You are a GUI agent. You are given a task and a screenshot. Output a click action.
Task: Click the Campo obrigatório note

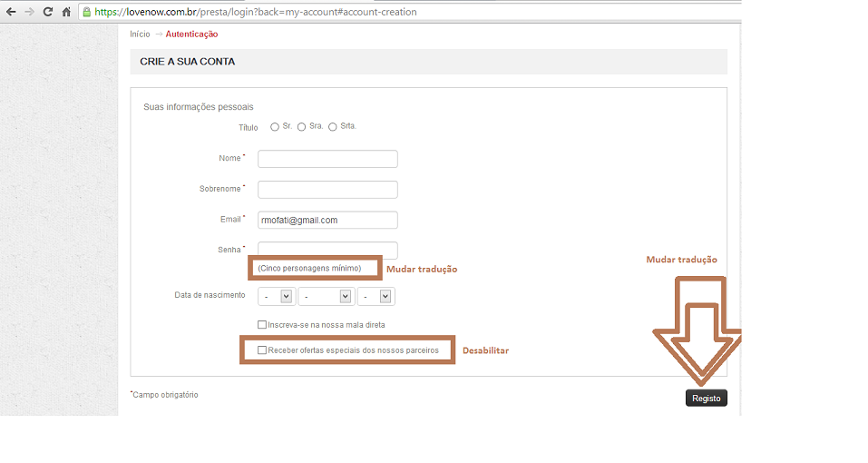[x=165, y=395]
